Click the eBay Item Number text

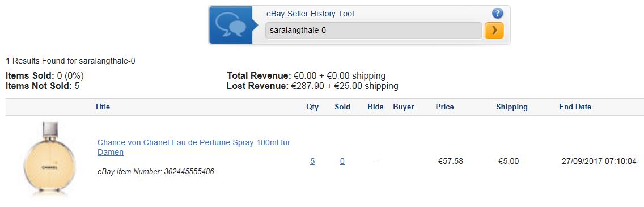tap(156, 171)
